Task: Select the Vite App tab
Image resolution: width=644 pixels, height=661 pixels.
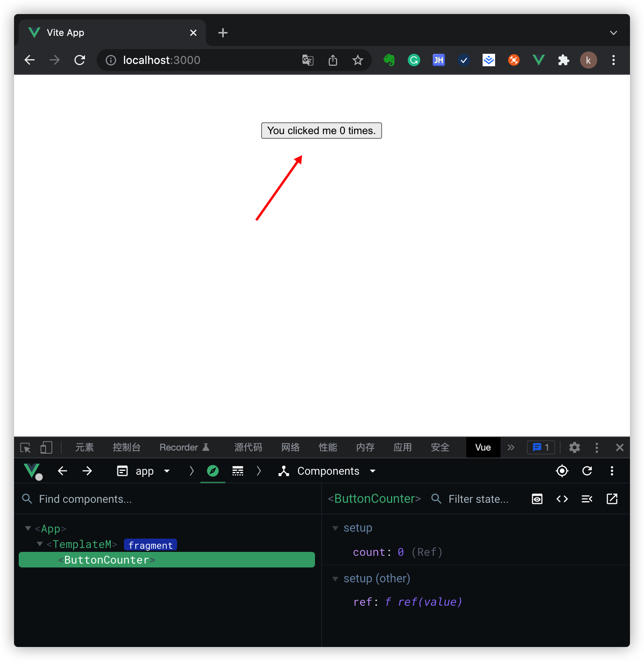Action: (112, 33)
